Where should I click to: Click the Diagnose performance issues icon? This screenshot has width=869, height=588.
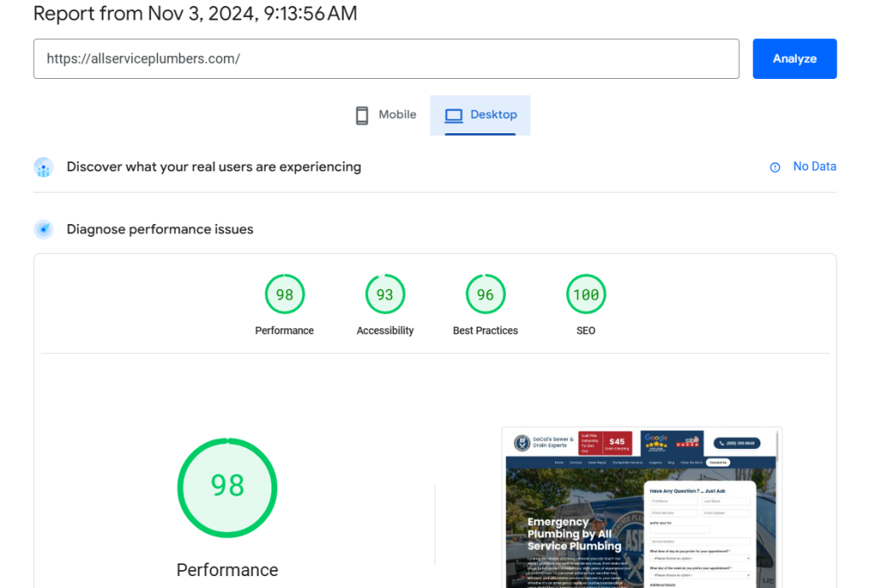[43, 229]
